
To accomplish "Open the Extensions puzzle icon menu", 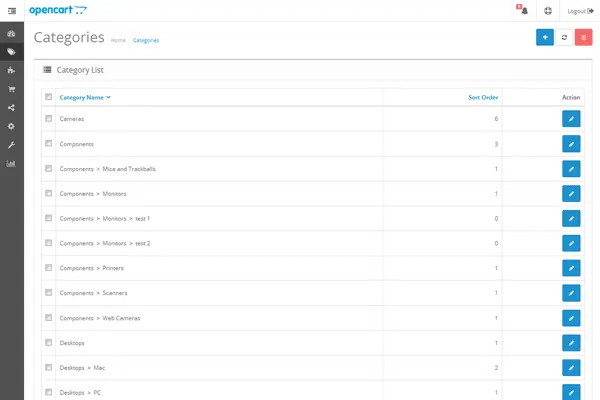I will coord(11,71).
